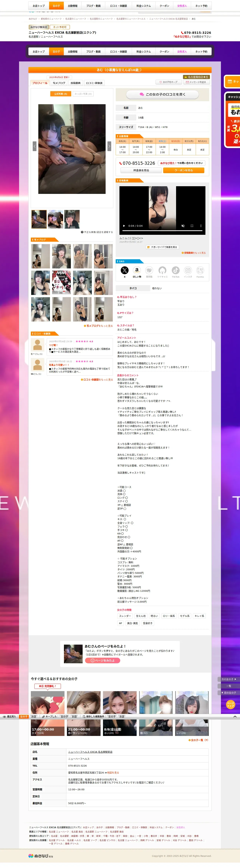Click the 女の子をキープ heart button
240x868 pixels.
click(169, 82)
